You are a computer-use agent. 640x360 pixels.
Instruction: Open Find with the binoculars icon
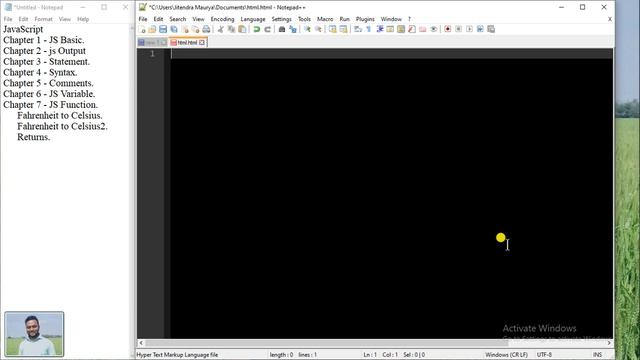tap(282, 29)
